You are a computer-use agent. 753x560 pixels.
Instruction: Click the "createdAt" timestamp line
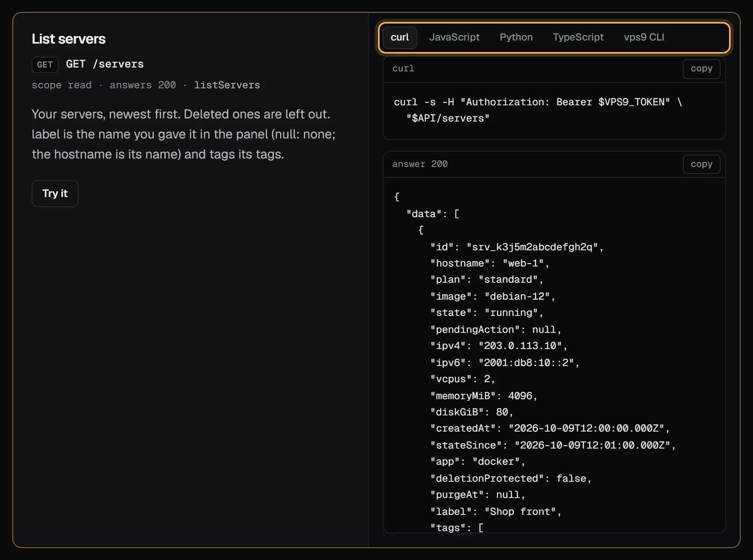(550, 428)
